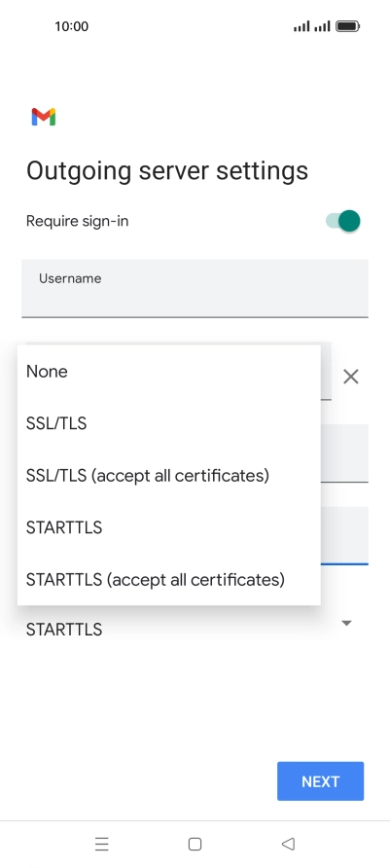Select SSL/TLS (accept all certificates)
This screenshot has width=390, height=868.
tap(168, 476)
